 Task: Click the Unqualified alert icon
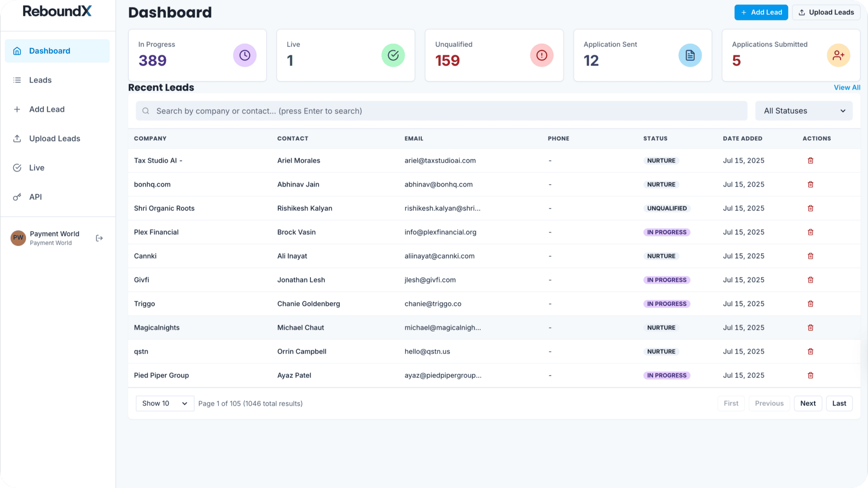pos(541,55)
